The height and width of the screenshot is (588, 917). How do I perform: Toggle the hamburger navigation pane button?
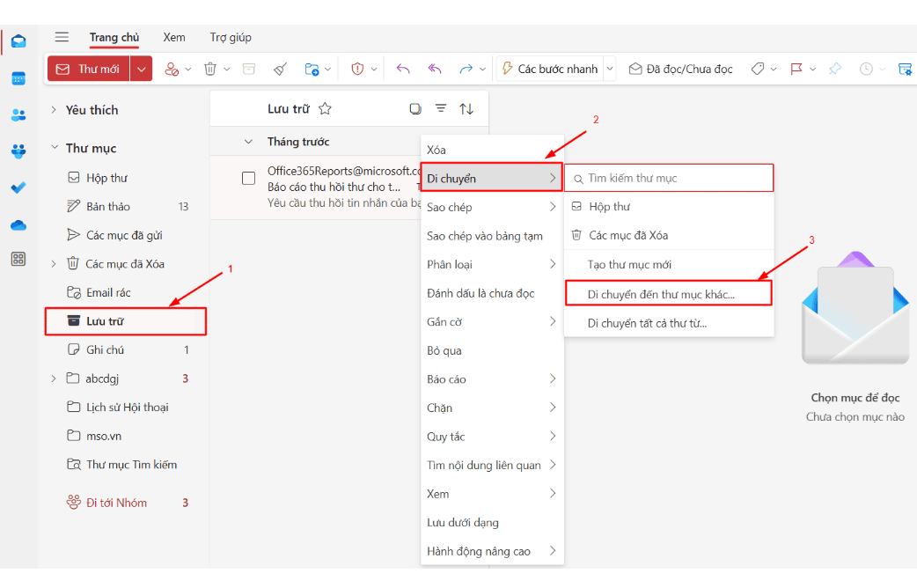(x=62, y=38)
